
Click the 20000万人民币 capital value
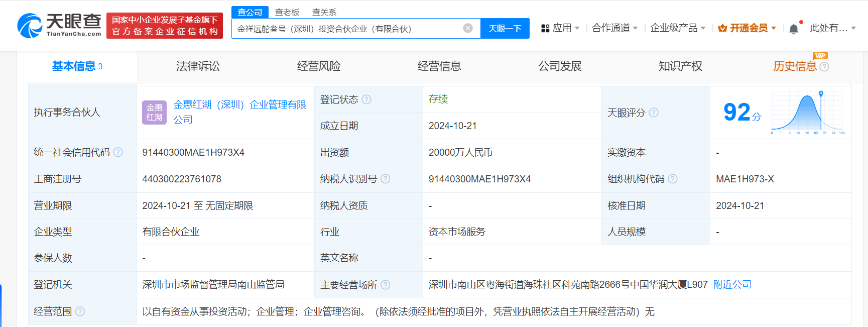click(x=460, y=152)
